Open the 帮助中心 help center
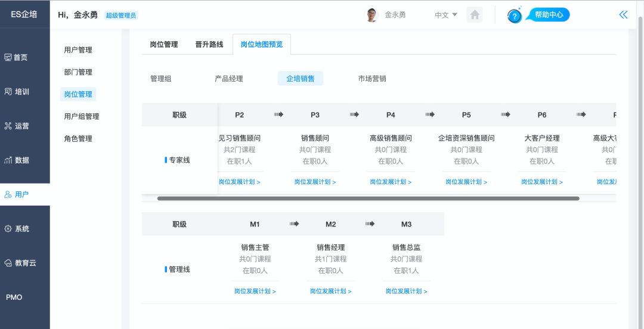The width and height of the screenshot is (644, 329). [x=549, y=15]
